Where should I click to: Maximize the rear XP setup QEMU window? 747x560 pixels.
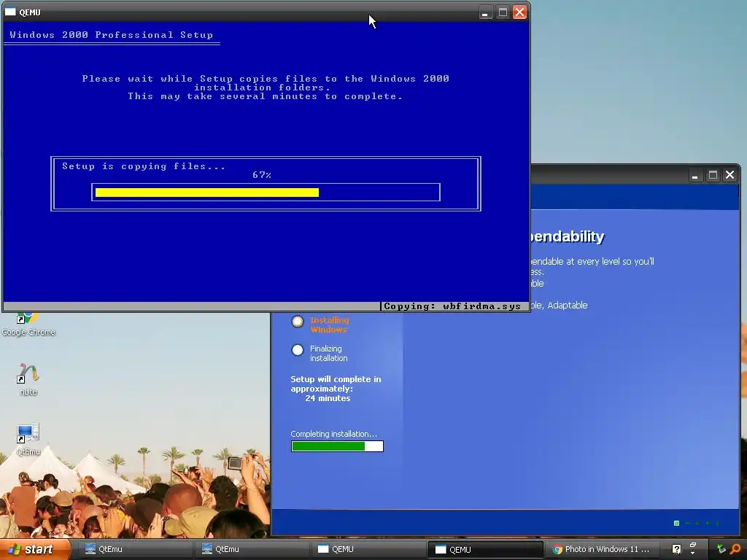[713, 175]
